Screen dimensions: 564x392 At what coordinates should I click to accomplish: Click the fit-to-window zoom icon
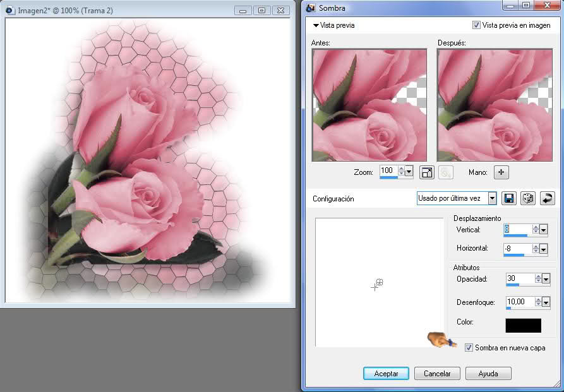tap(426, 172)
